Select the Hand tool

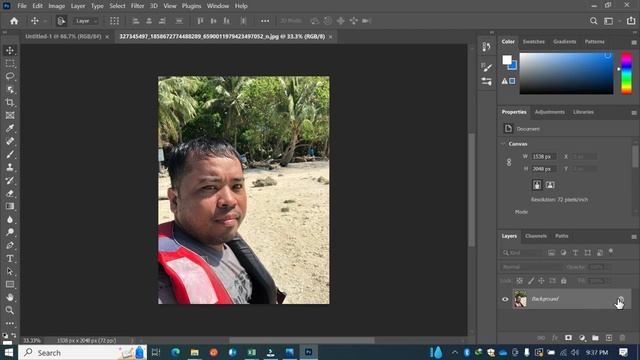[10, 297]
